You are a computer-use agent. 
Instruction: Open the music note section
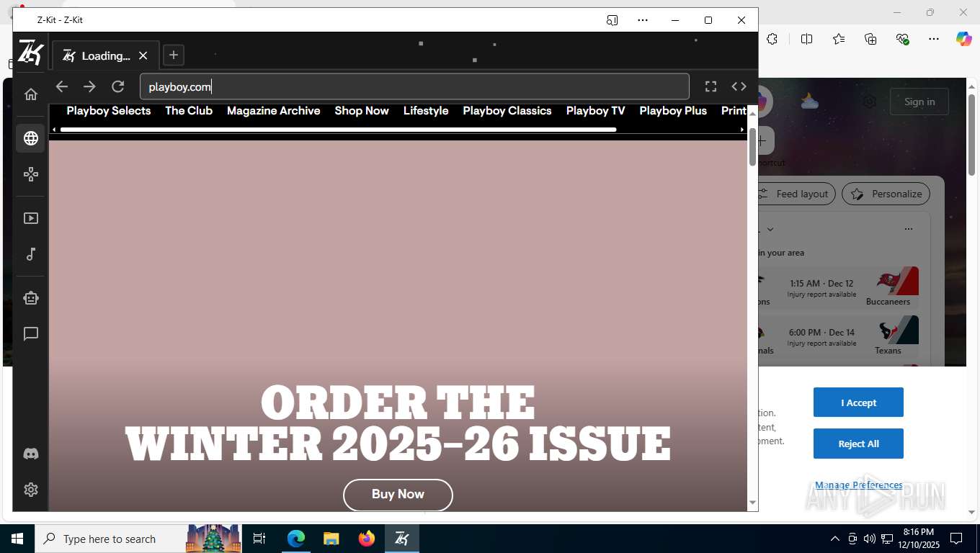(31, 254)
